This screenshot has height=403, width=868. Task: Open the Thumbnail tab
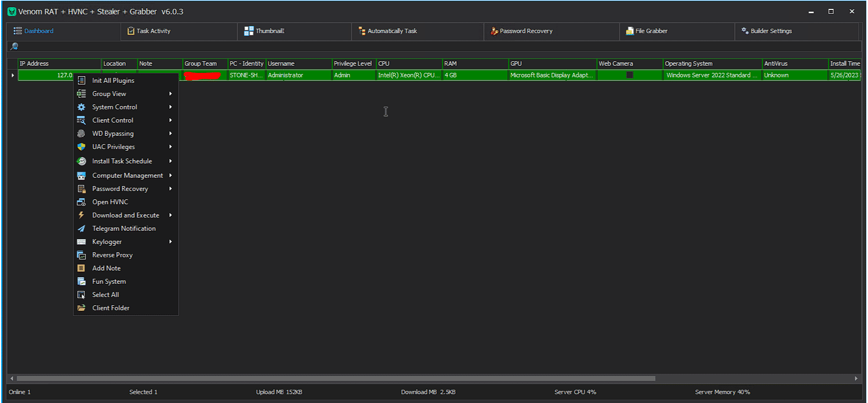[265, 31]
